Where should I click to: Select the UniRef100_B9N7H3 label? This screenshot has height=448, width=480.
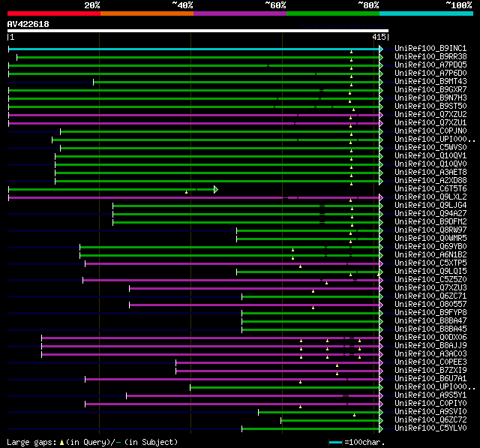pyautogui.click(x=430, y=98)
